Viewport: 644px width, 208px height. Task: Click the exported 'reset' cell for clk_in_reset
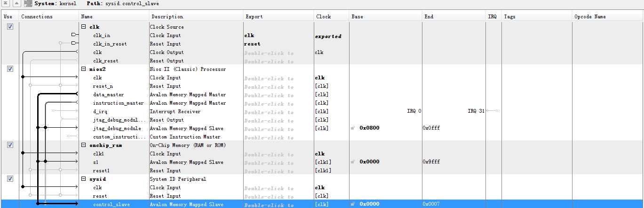point(252,44)
